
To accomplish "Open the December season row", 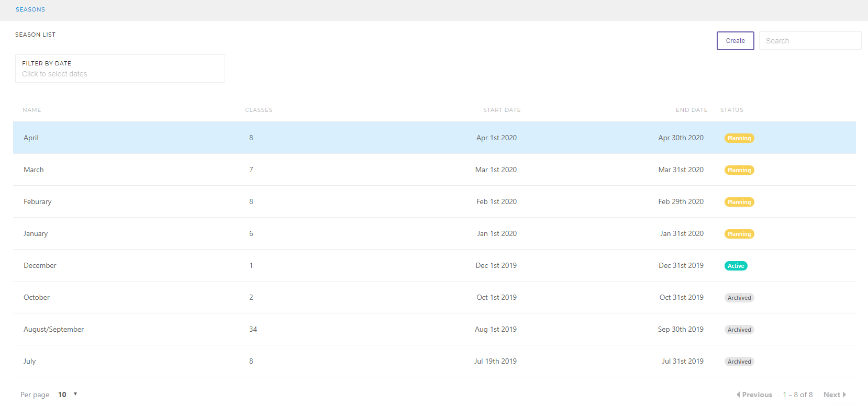I will coord(435,265).
